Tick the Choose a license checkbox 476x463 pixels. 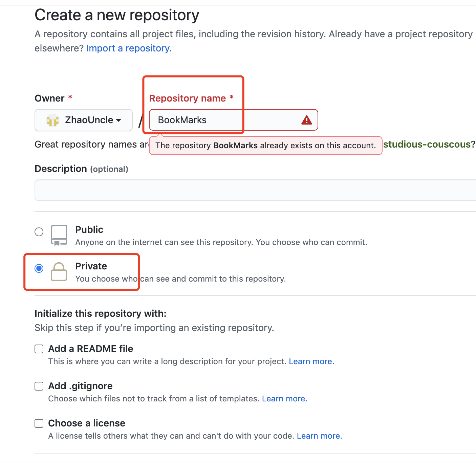pos(39,423)
